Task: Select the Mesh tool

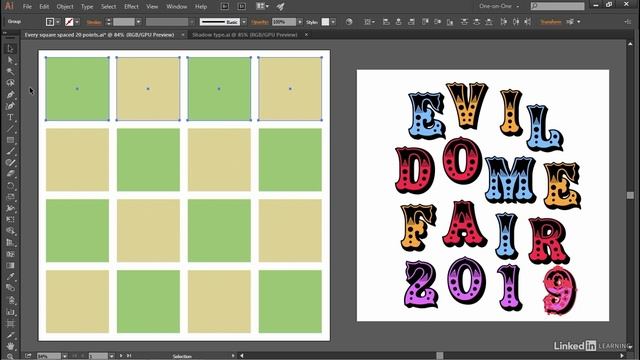Action: click(10, 254)
